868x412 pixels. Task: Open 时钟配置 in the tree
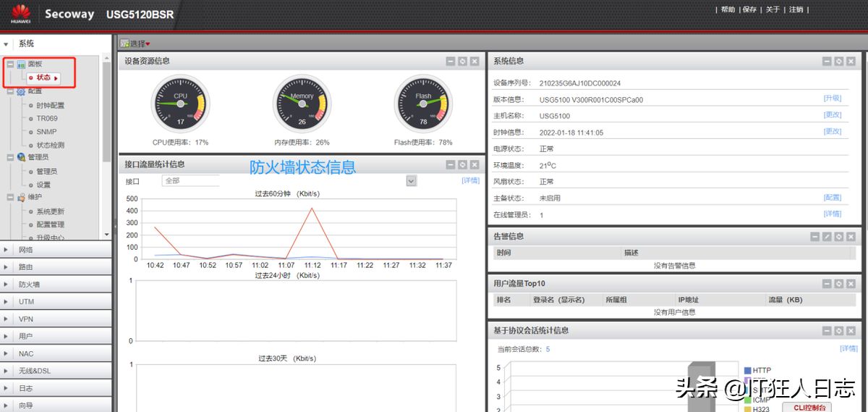pyautogui.click(x=51, y=106)
